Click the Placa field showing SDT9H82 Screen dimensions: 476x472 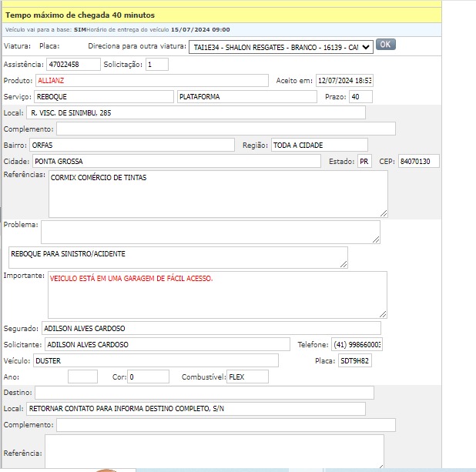coord(354,360)
